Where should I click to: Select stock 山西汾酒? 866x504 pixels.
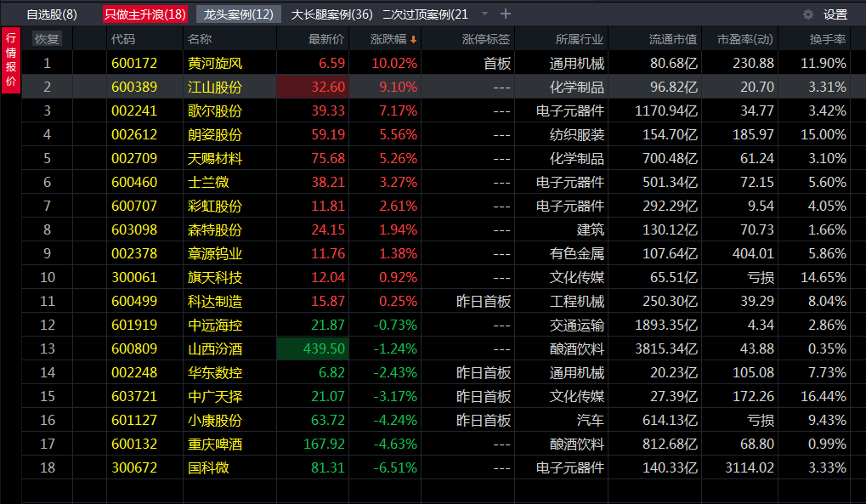point(215,348)
